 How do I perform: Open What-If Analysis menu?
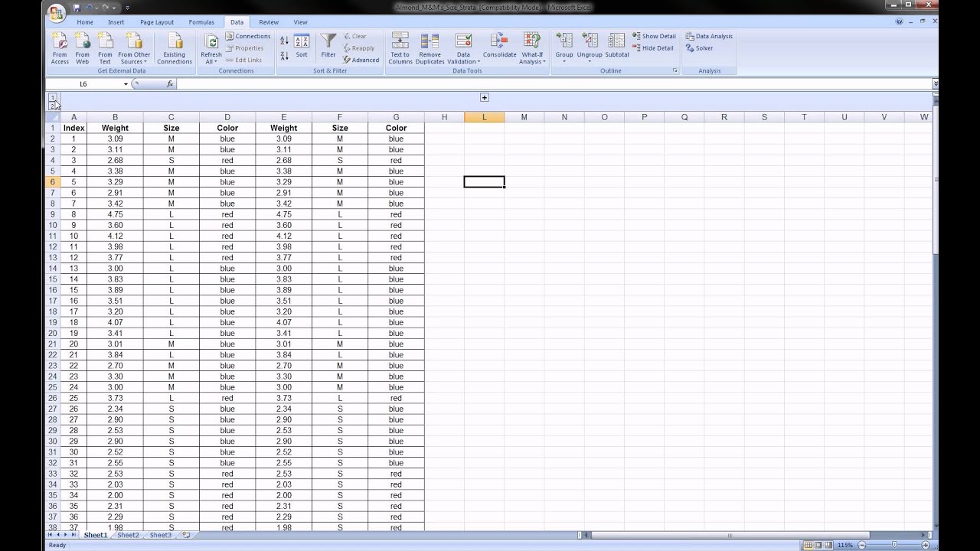point(532,48)
